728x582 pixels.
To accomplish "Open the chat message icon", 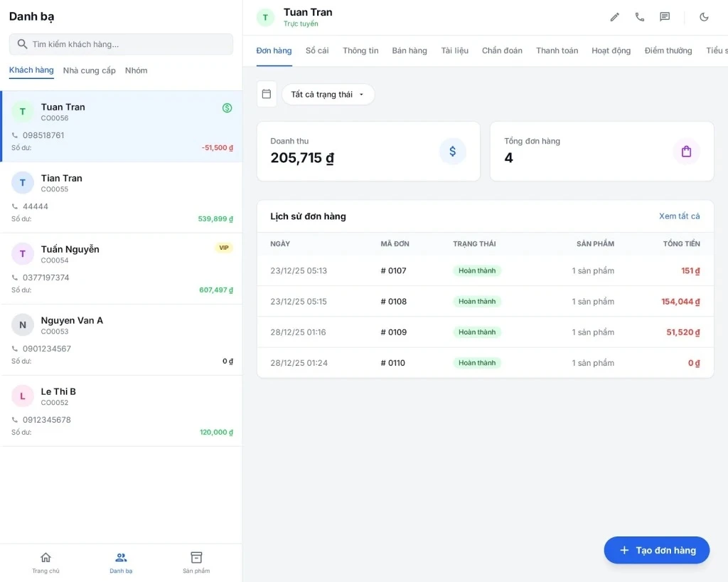I will (x=665, y=17).
